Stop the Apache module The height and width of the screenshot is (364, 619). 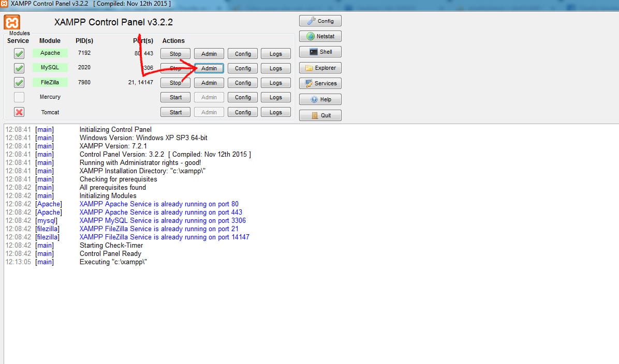pyautogui.click(x=175, y=54)
